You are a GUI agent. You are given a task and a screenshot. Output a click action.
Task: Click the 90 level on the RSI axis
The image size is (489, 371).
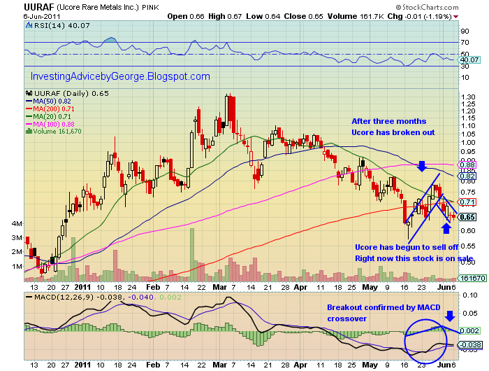465,31
